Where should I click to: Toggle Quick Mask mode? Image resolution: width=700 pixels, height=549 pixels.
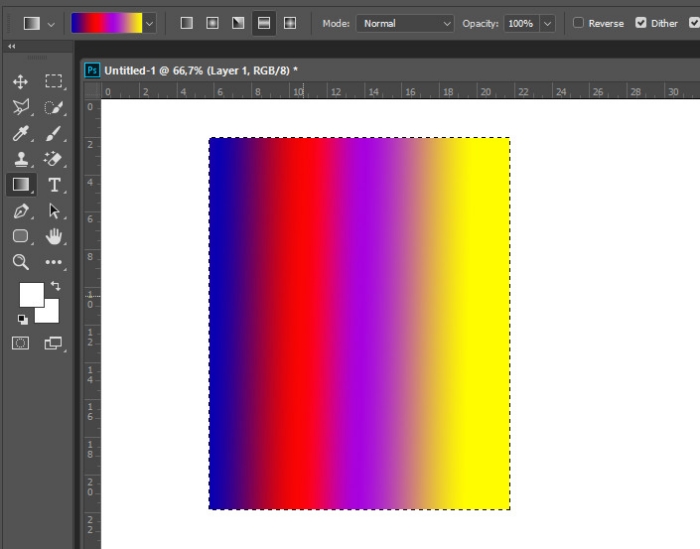[20, 343]
